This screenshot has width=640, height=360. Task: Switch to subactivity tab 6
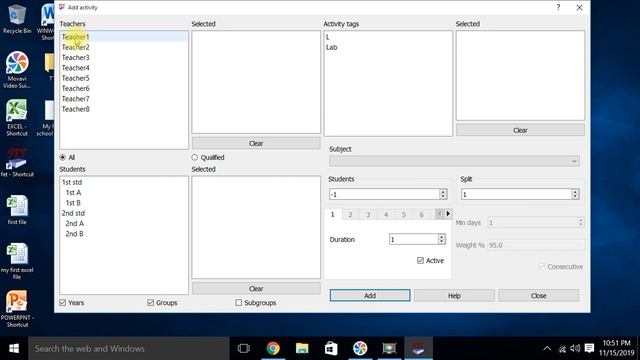[422, 214]
